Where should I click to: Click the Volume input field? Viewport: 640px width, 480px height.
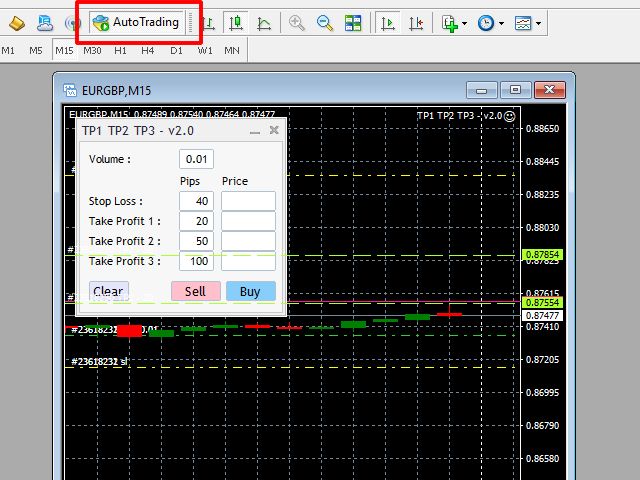pos(197,159)
